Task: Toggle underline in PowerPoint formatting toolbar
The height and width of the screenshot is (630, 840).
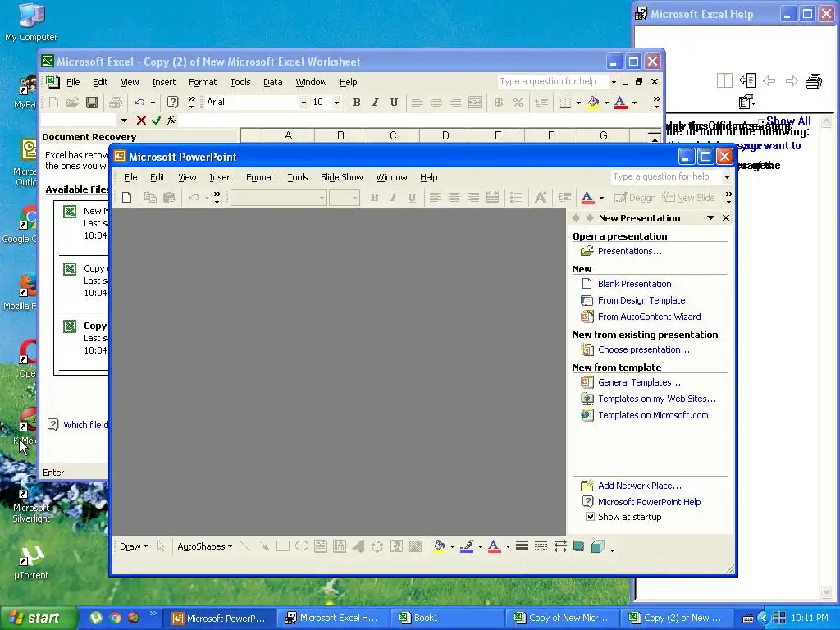Action: (412, 198)
